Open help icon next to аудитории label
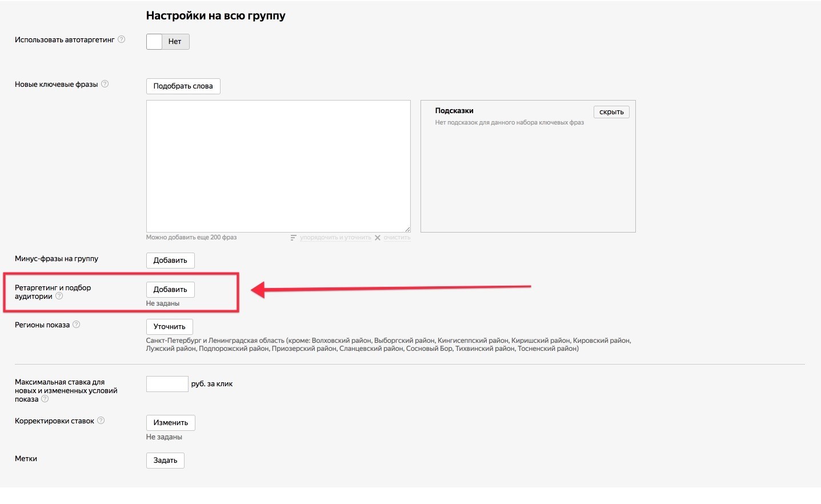 [59, 296]
